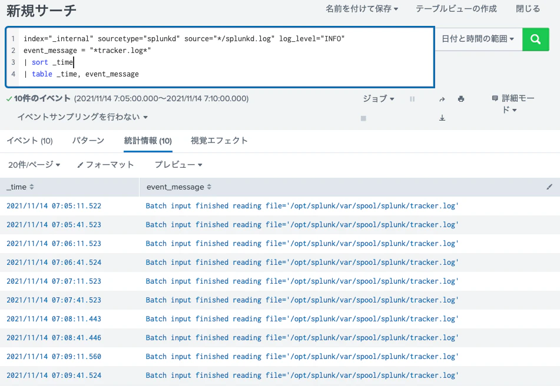
Task: Select timestamp 2021/11/14 07:06:11.523
Action: click(x=54, y=244)
